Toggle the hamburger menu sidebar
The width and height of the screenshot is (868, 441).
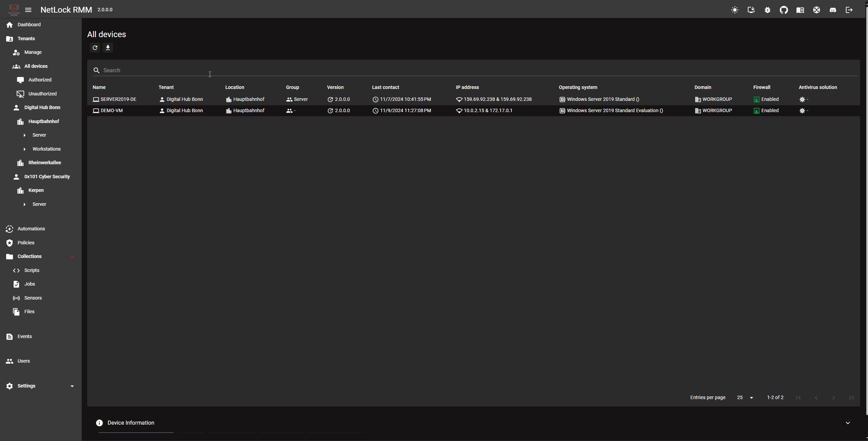point(28,10)
